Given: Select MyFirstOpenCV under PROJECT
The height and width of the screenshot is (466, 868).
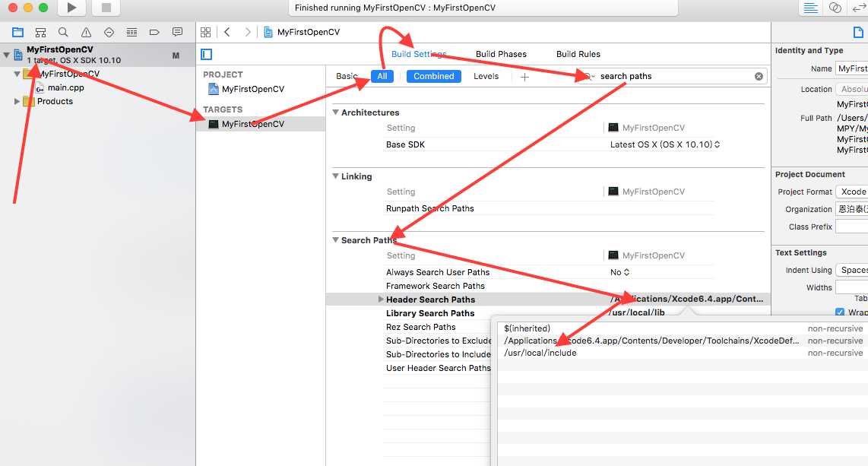Looking at the screenshot, I should [x=253, y=89].
